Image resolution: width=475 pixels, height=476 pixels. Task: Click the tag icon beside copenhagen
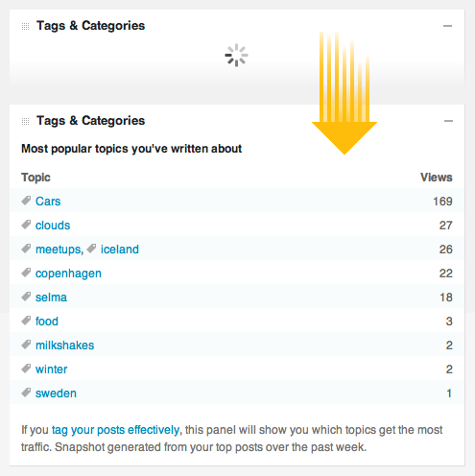(26, 273)
